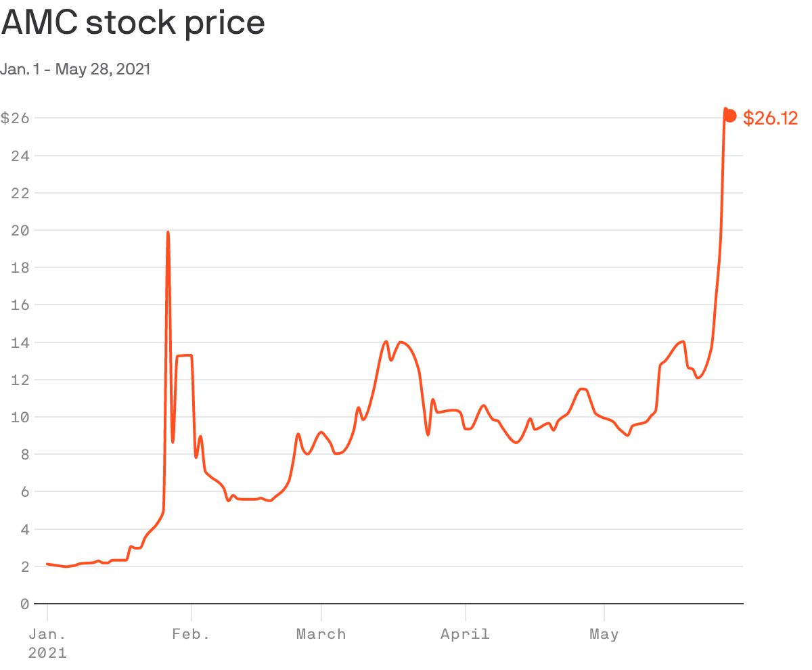Click the "April" x-axis label

(465, 634)
